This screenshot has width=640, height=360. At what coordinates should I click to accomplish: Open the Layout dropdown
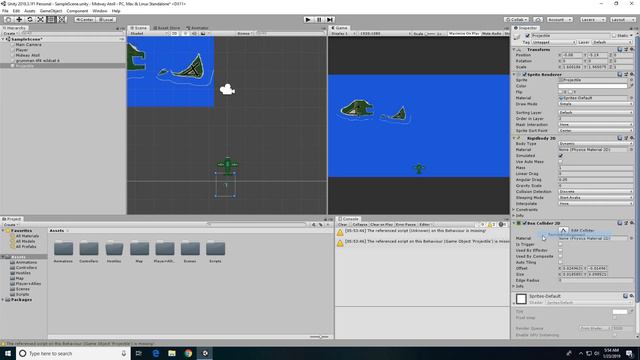click(x=622, y=20)
